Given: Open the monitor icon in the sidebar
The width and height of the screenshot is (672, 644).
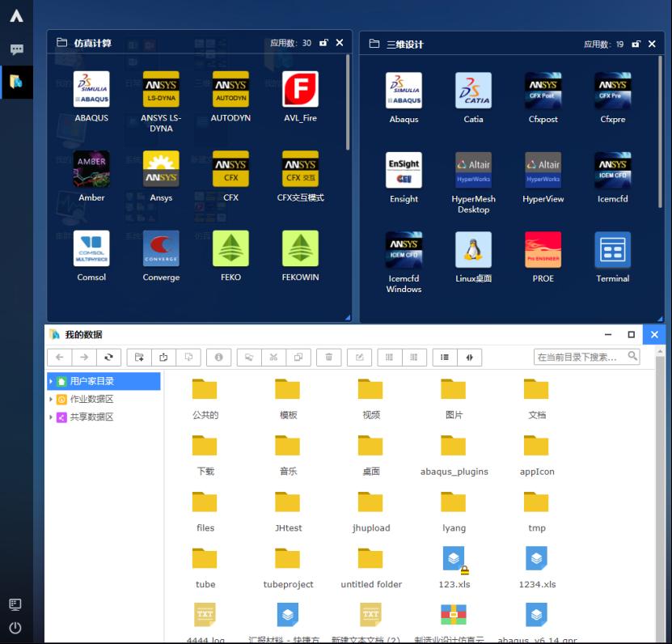Looking at the screenshot, I should click(x=15, y=604).
